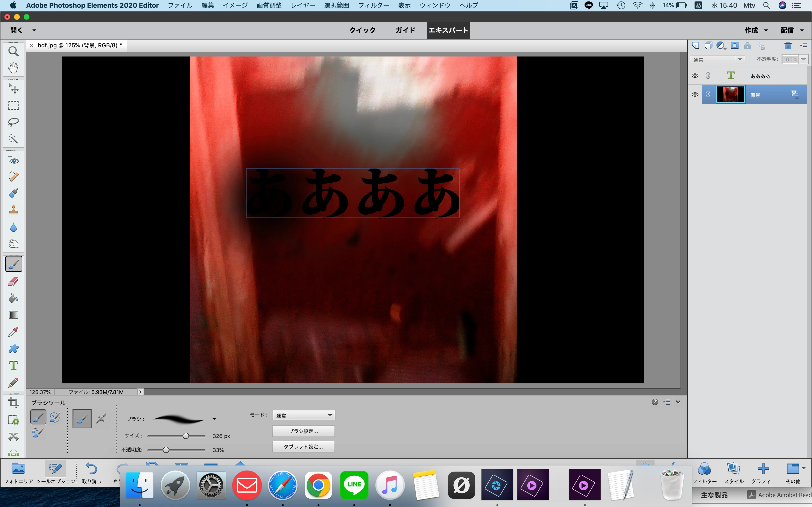Select the Zoom tool in toolbox
The height and width of the screenshot is (507, 812).
click(14, 51)
